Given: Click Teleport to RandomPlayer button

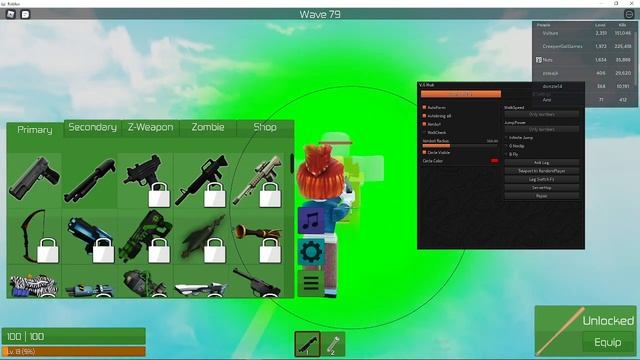Looking at the screenshot, I should tap(542, 171).
